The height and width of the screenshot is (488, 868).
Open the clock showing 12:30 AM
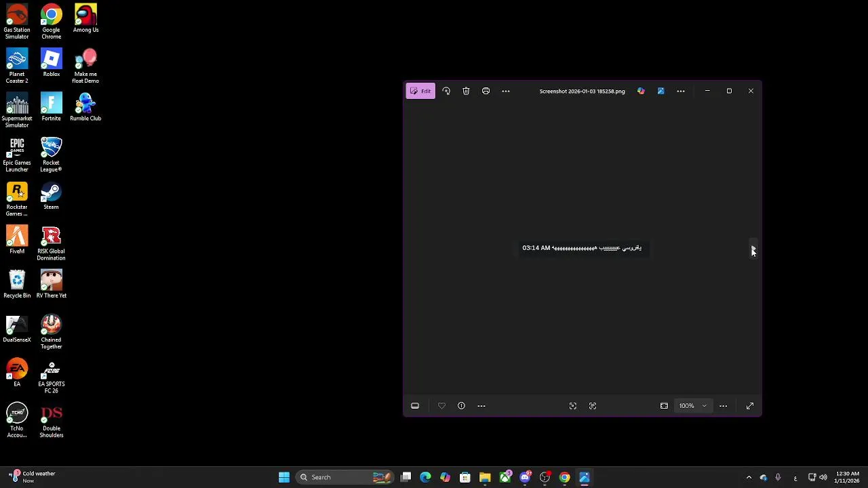848,477
